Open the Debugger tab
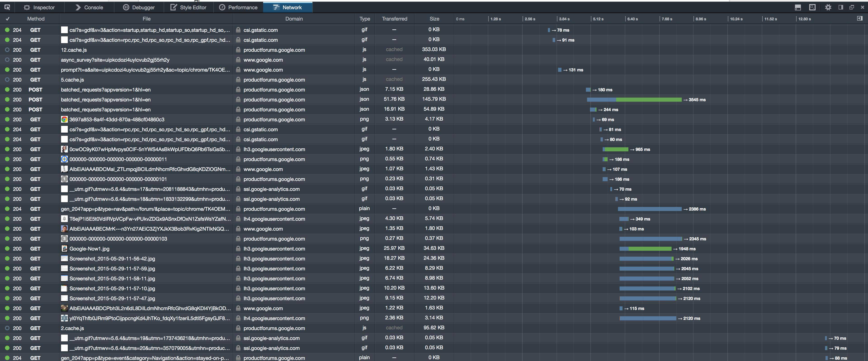Screen dimensions: 868x361 [x=139, y=7]
